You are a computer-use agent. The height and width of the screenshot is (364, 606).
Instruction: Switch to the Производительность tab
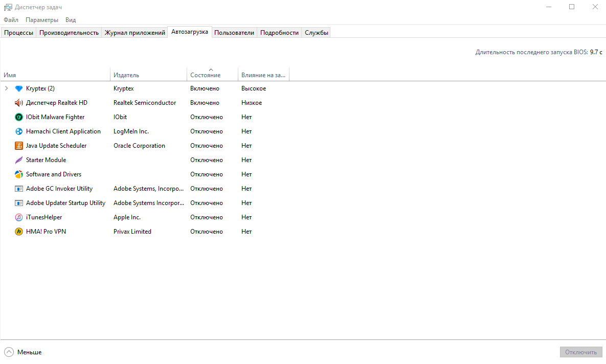click(69, 33)
